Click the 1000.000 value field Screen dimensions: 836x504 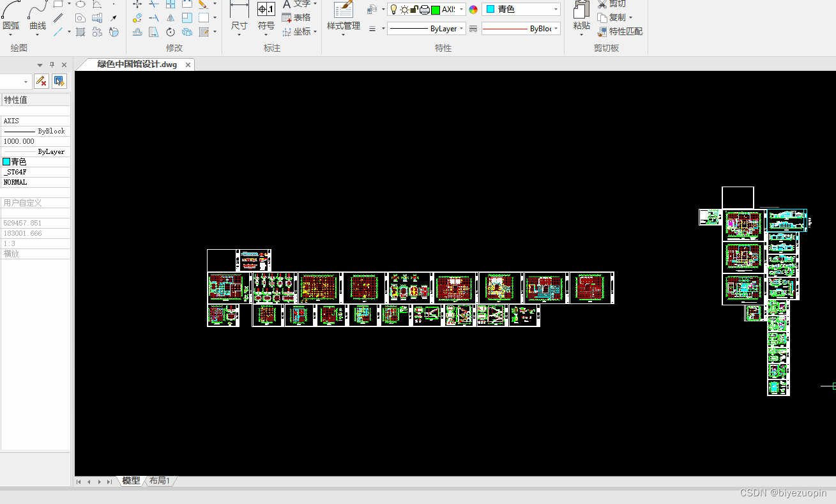tap(35, 141)
